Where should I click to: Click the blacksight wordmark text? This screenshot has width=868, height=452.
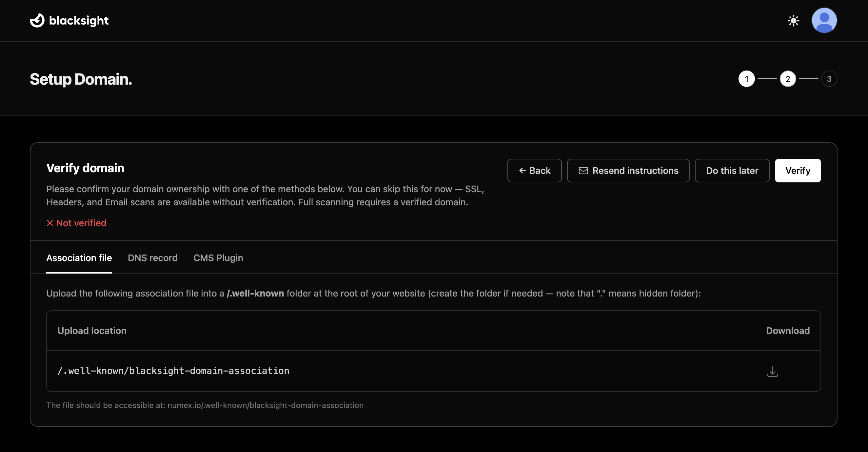click(79, 21)
